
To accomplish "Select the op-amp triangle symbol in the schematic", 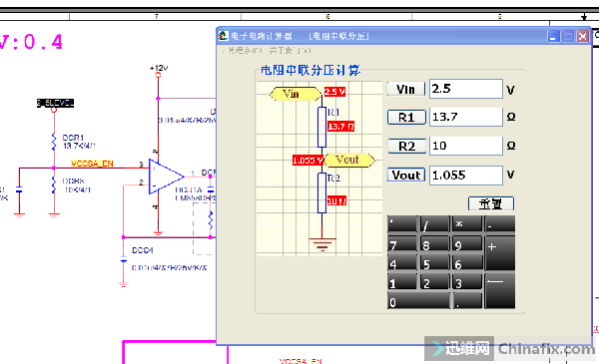I will [x=166, y=177].
